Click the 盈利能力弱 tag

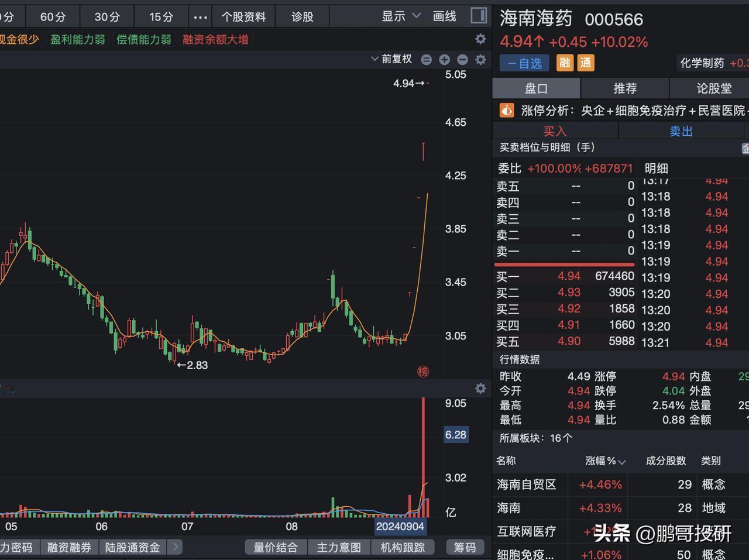click(77, 39)
